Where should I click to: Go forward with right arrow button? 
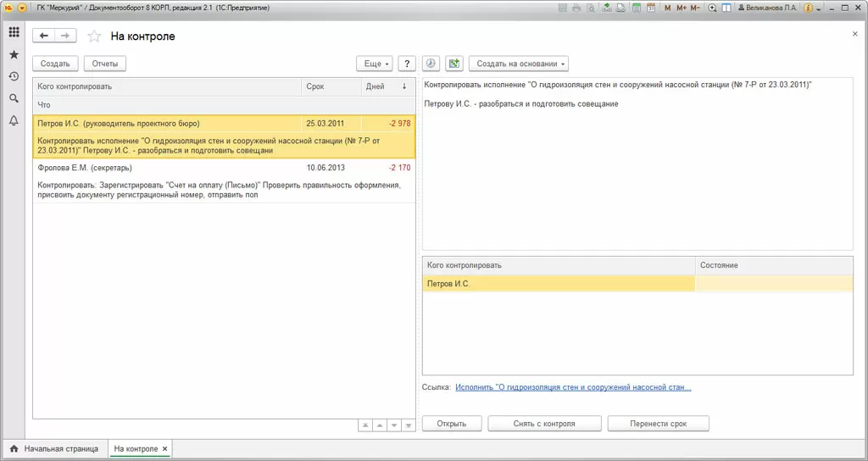[x=65, y=36]
